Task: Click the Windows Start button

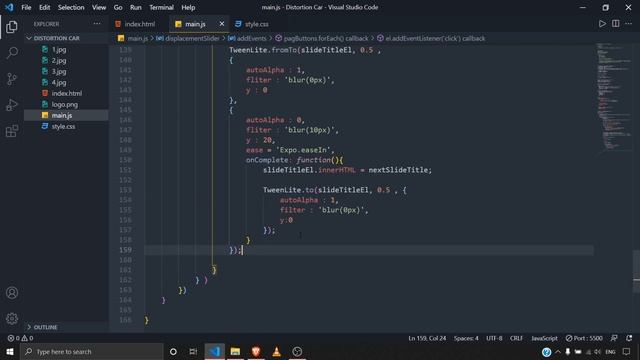Action: [9, 351]
